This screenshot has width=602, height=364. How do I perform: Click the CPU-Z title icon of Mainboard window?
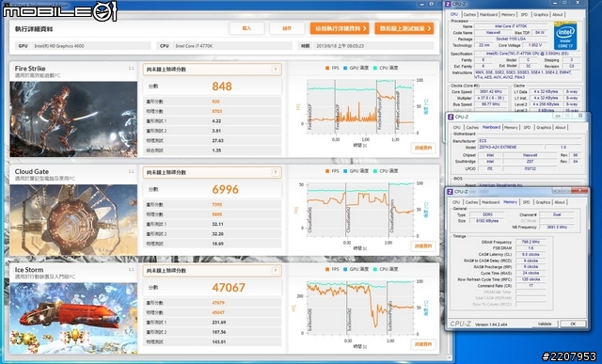tap(450, 117)
